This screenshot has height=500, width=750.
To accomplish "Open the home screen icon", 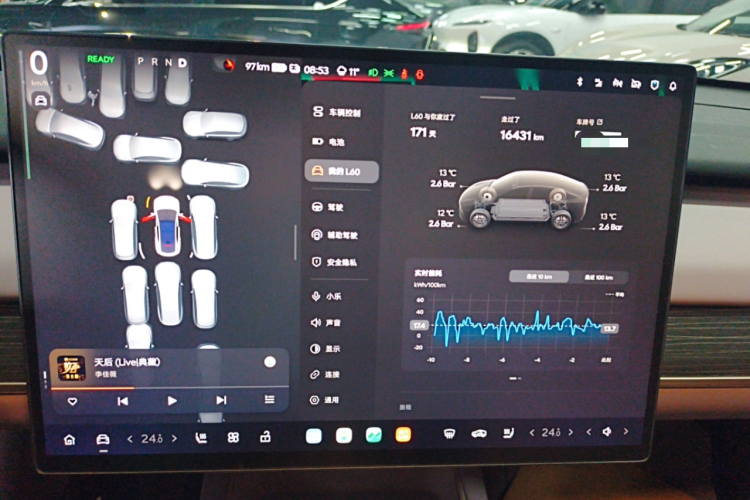I will pyautogui.click(x=69, y=439).
